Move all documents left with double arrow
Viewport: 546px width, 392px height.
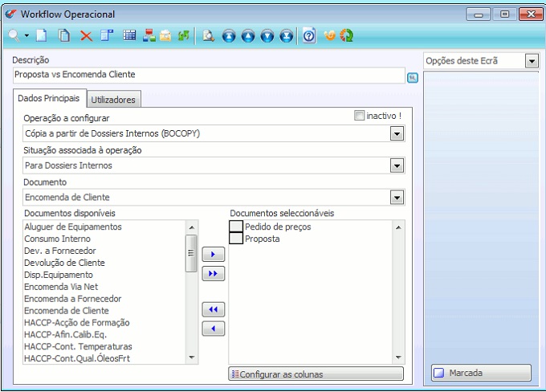[213, 309]
